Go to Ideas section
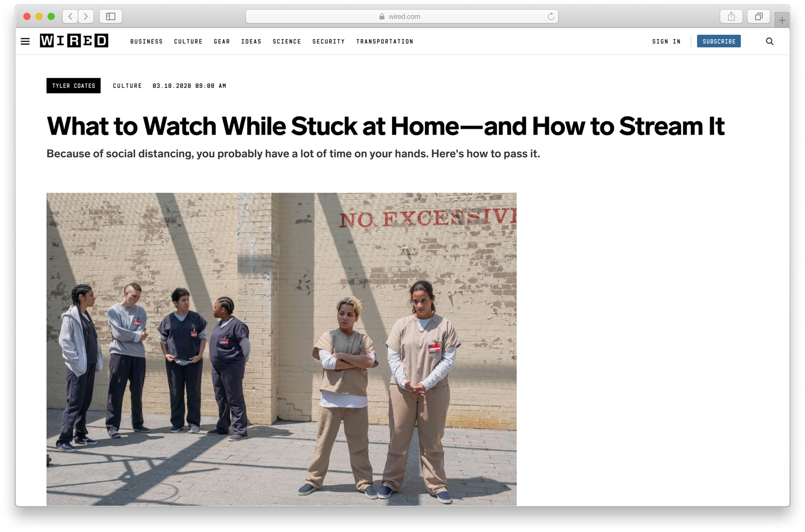Screen dimensions: 805x532 click(251, 42)
